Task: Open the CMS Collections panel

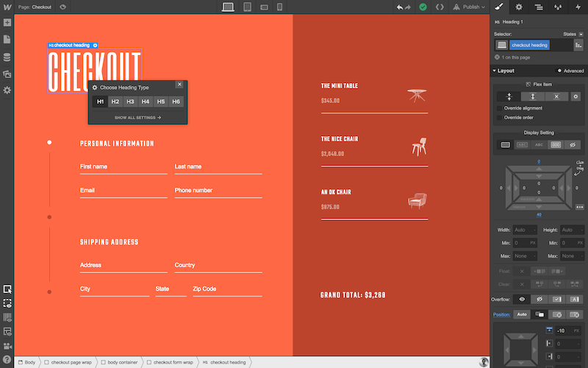Action: [x=7, y=57]
